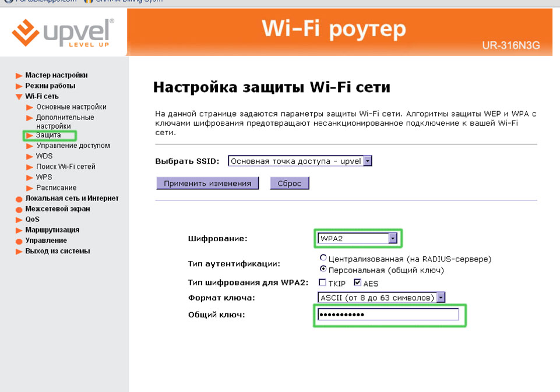Open the Выбрать SSID dropdown
Image resolution: width=560 pixels, height=392 pixels.
point(367,161)
